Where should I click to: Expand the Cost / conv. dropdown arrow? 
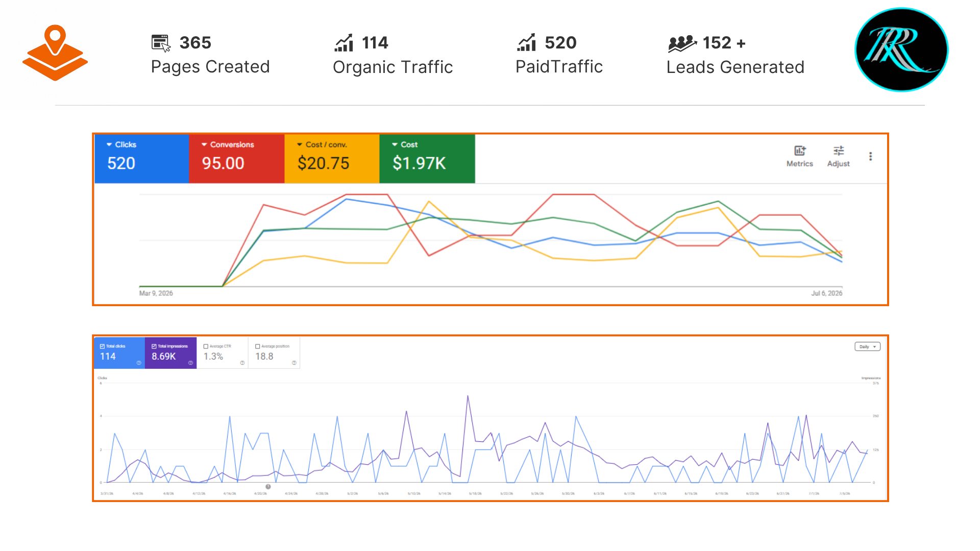coord(300,145)
